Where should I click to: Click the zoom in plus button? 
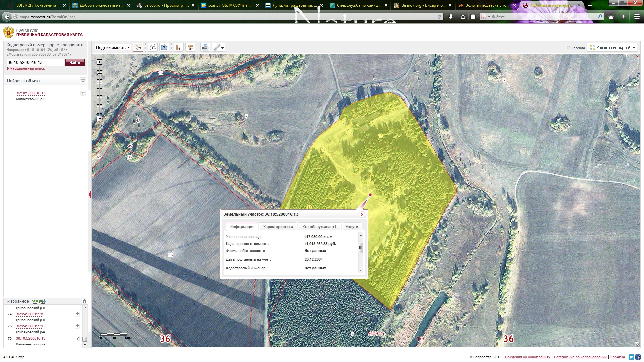tap(100, 62)
